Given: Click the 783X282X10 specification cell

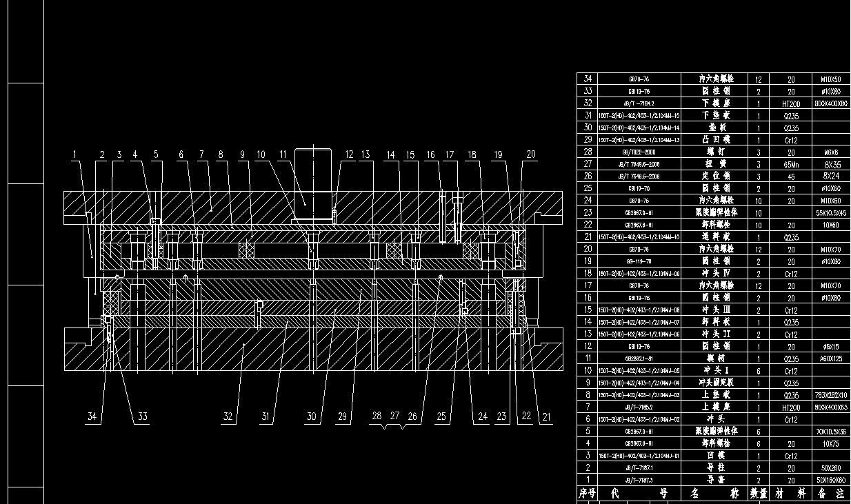Looking at the screenshot, I should coord(831,395).
